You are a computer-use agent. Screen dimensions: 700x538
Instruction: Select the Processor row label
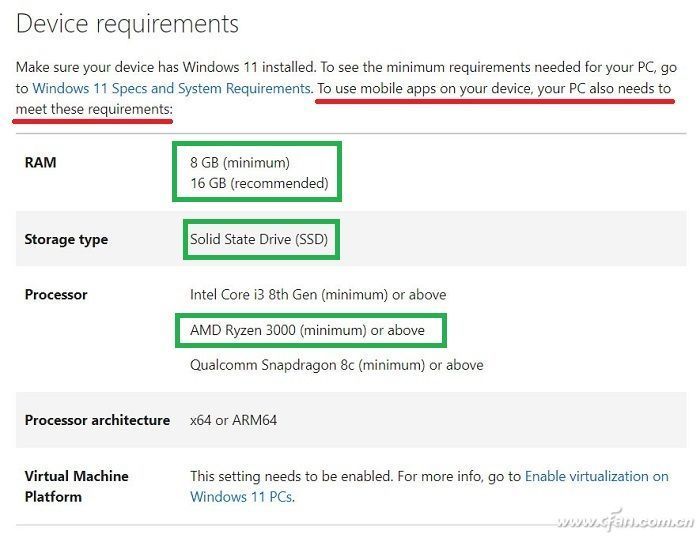[x=56, y=295]
